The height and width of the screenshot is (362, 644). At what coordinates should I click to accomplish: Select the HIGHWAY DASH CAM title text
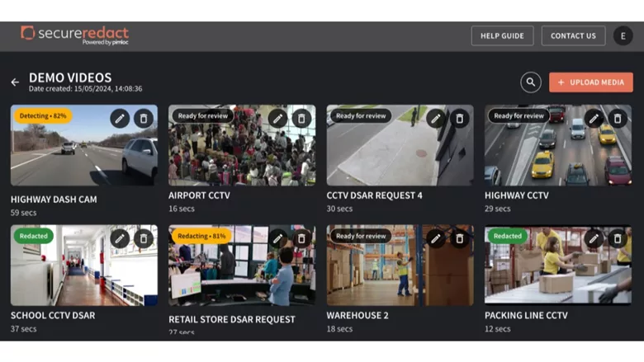click(x=54, y=200)
